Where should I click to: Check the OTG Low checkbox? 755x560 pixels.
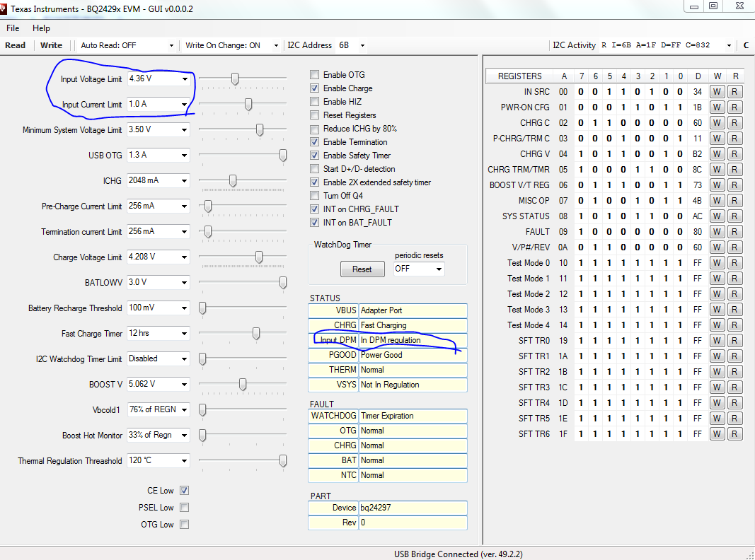tap(184, 525)
